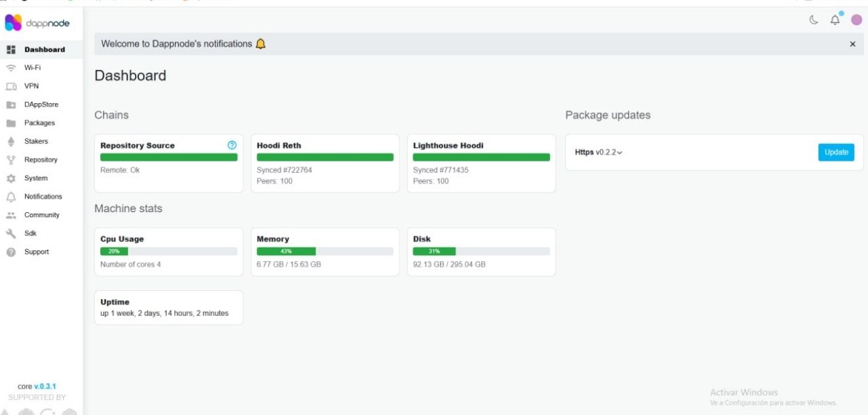The image size is (868, 415).
Task: Click the 'Synced #722764' text
Action: (284, 170)
